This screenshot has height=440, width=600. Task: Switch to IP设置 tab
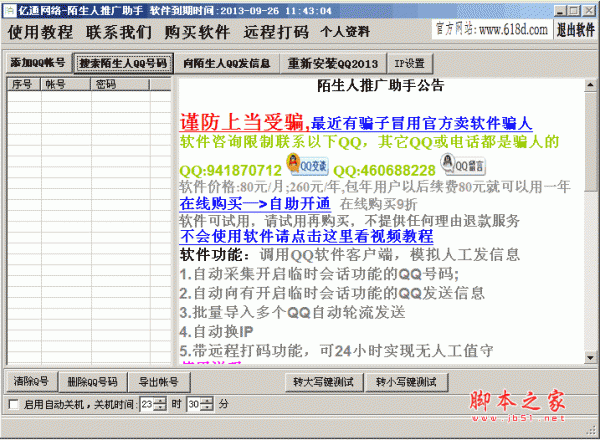click(410, 63)
